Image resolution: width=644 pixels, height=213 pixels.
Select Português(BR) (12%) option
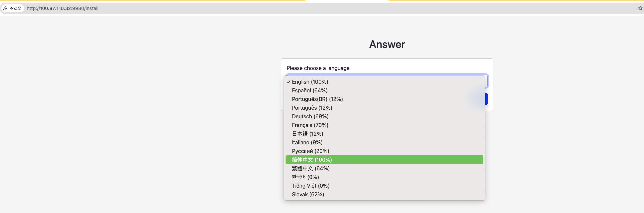click(317, 99)
